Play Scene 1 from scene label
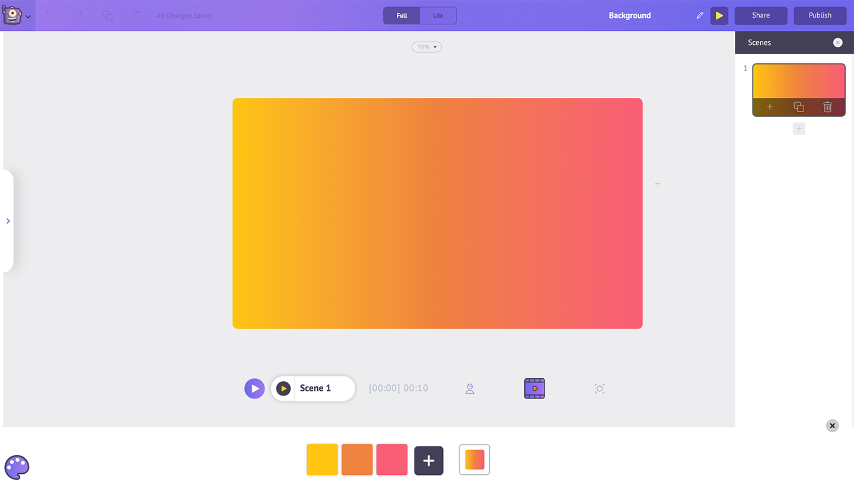Screen dimensions: 854x504 (283, 388)
